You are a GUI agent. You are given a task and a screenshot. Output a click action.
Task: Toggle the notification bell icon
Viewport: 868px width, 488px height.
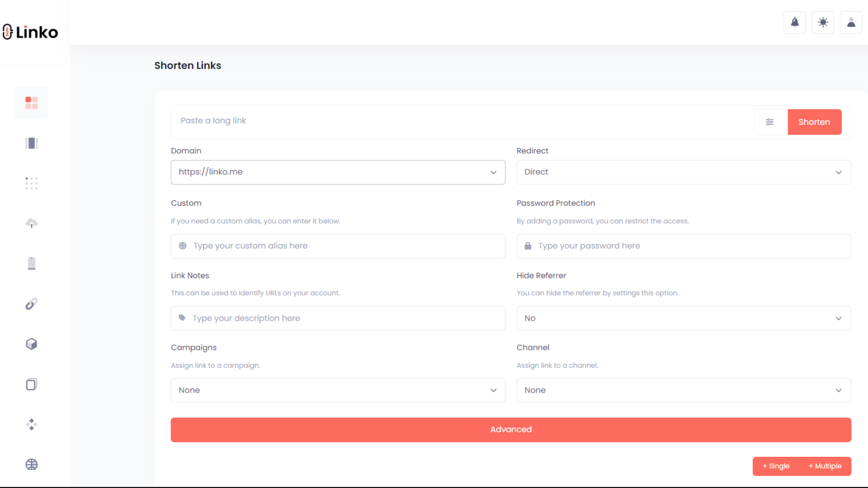click(795, 22)
